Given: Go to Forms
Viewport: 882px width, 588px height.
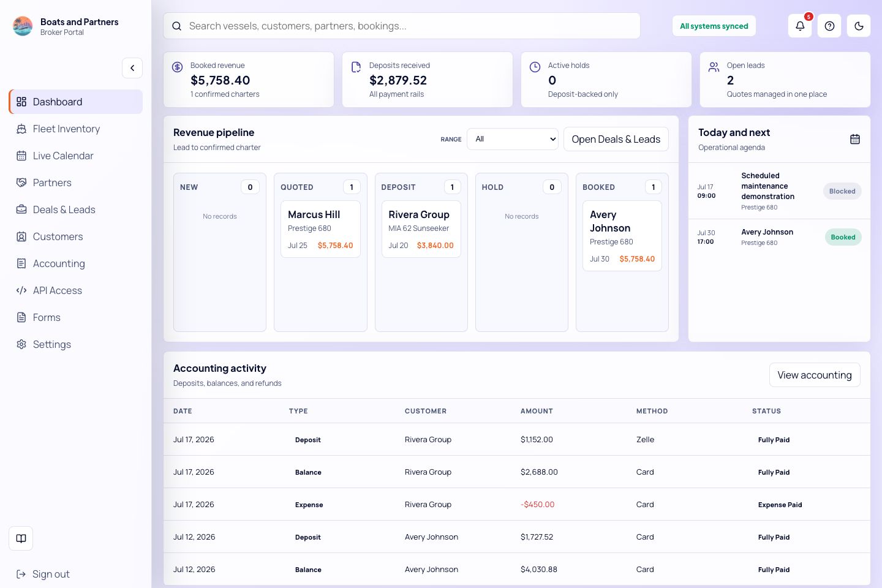Looking at the screenshot, I should point(76,317).
